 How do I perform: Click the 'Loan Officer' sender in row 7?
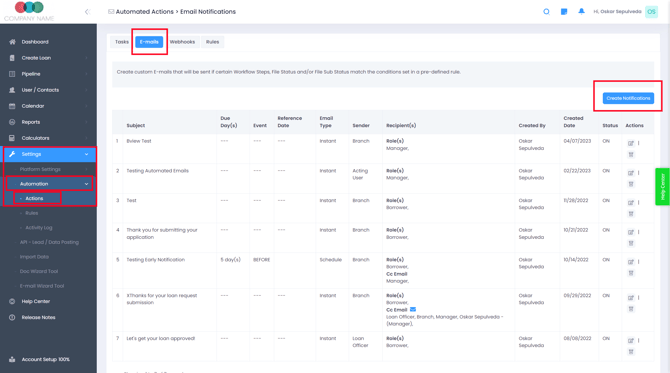pyautogui.click(x=360, y=342)
